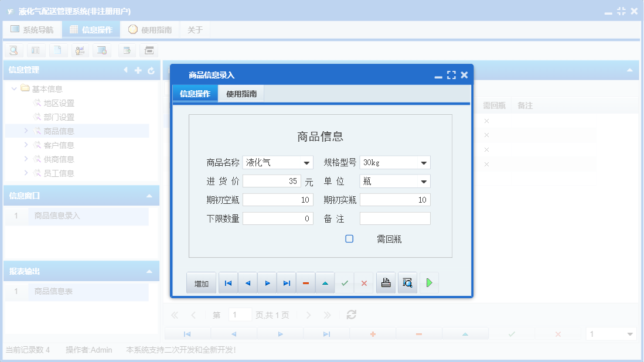Open the report list icon on the toolbar

click(36, 50)
